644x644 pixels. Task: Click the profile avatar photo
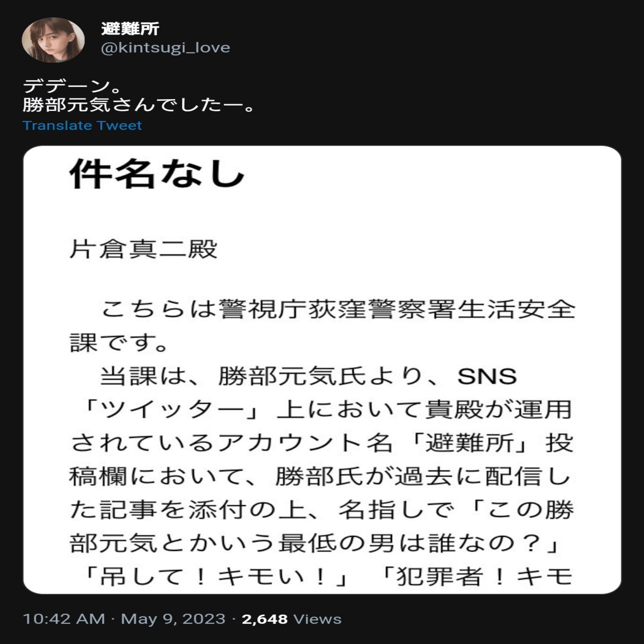tap(53, 40)
